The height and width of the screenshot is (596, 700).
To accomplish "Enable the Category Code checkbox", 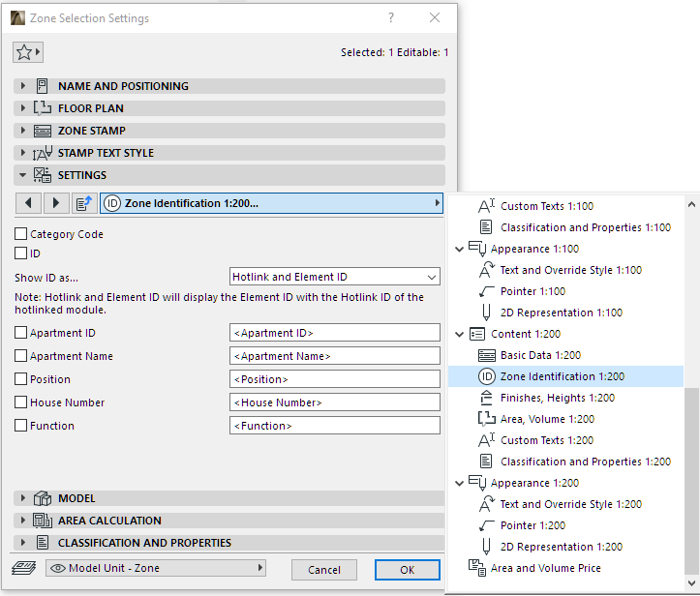I will click(20, 234).
